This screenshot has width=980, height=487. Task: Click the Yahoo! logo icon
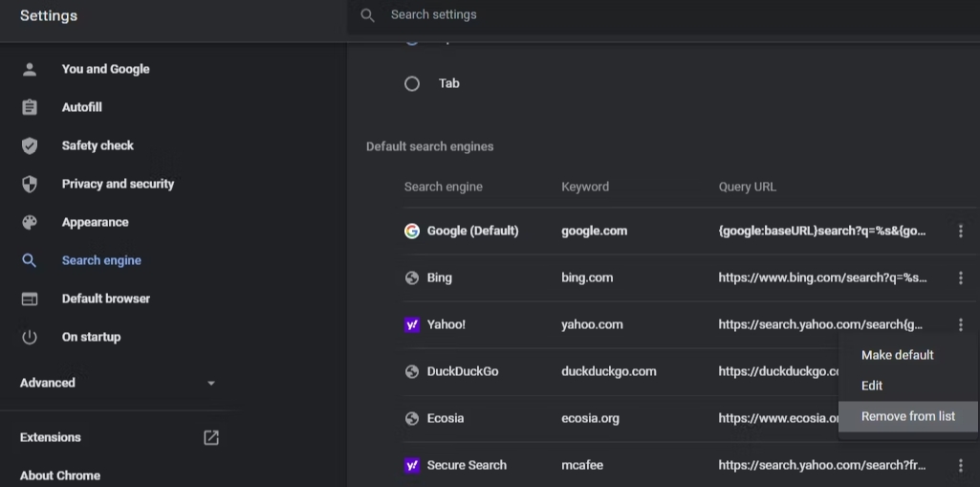click(x=412, y=325)
